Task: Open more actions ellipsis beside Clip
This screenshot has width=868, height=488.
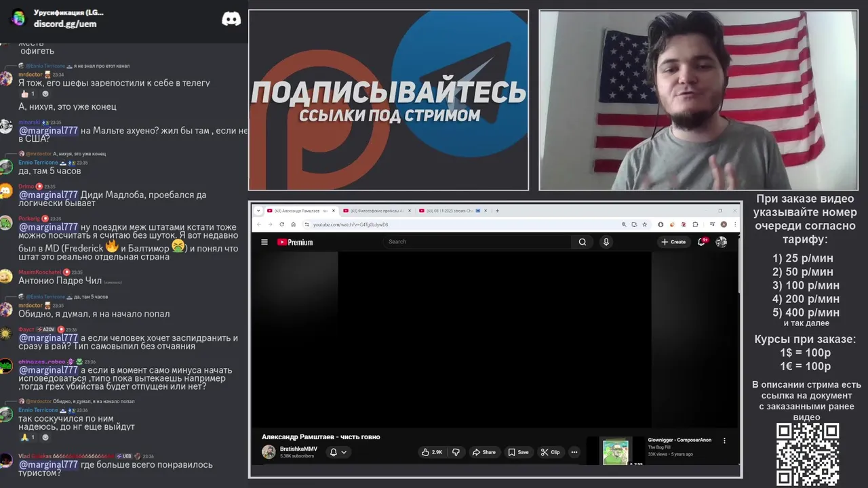Action: (574, 452)
